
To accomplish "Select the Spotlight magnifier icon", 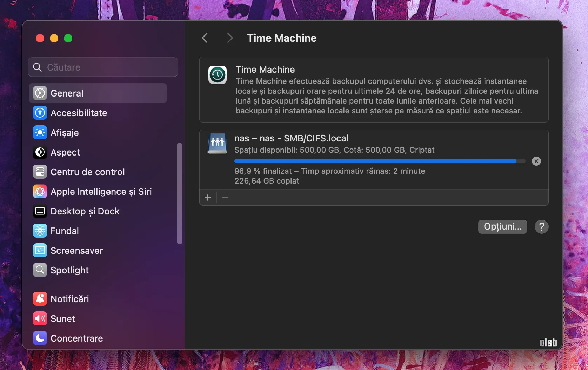I will tap(40, 270).
